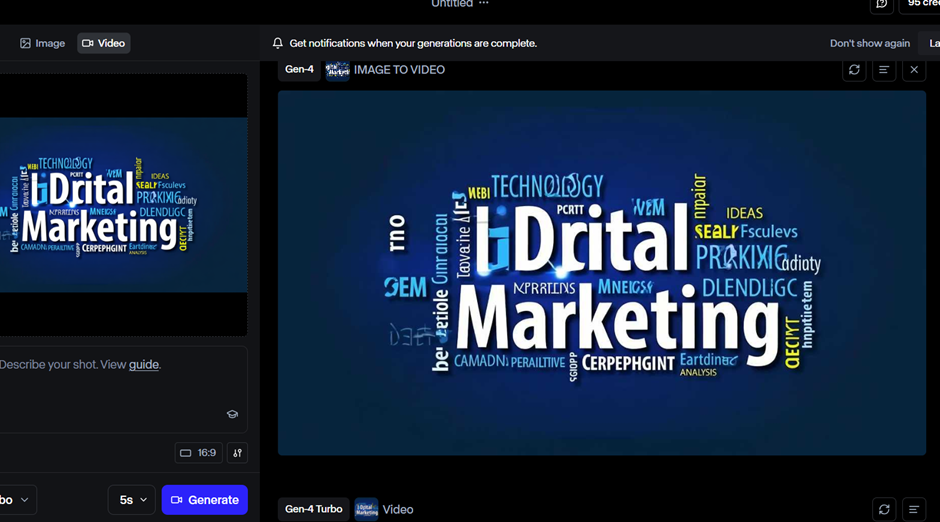
Task: Close the Gen-4 image to video panel
Action: point(914,70)
